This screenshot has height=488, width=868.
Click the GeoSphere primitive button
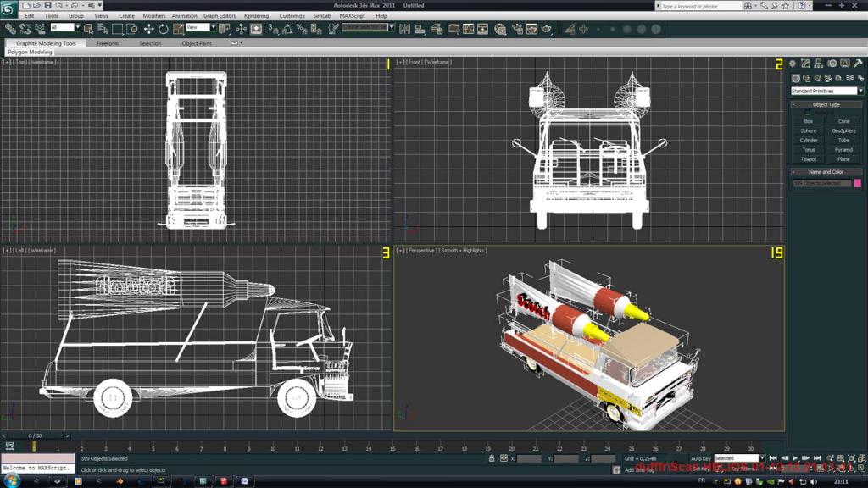pos(843,130)
